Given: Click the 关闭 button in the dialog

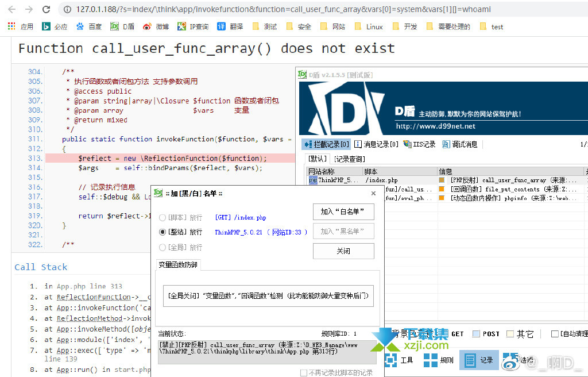Looking at the screenshot, I should coord(343,251).
